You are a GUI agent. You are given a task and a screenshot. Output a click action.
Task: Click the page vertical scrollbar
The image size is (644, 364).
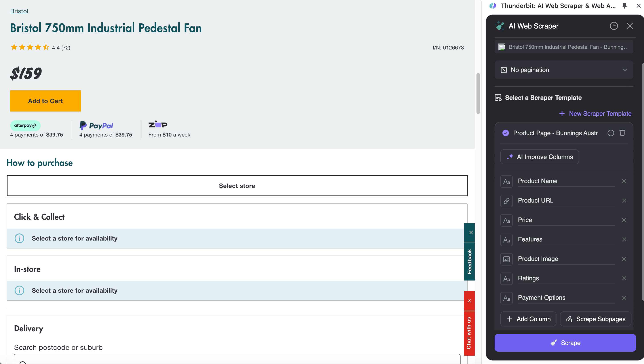[x=478, y=93]
